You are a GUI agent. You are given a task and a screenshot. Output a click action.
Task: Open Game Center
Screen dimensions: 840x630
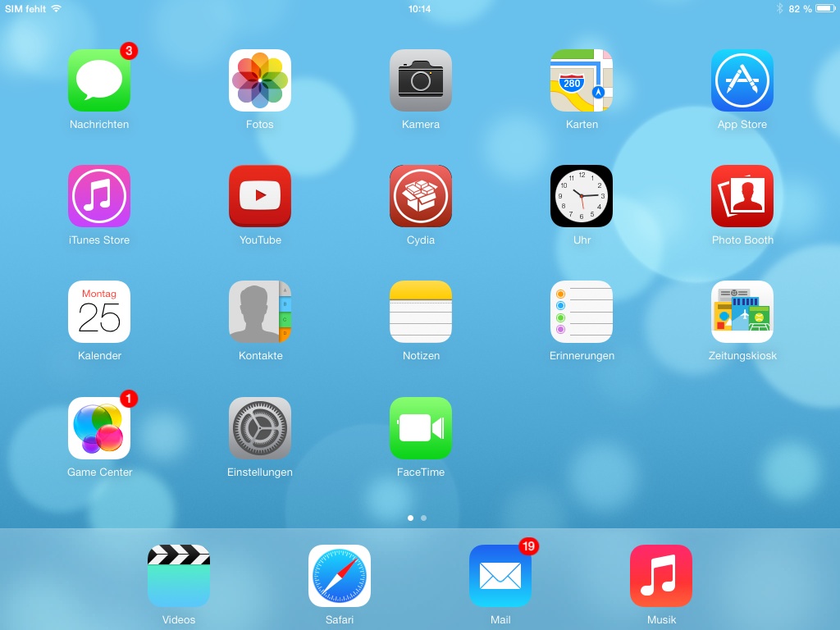pos(99,428)
